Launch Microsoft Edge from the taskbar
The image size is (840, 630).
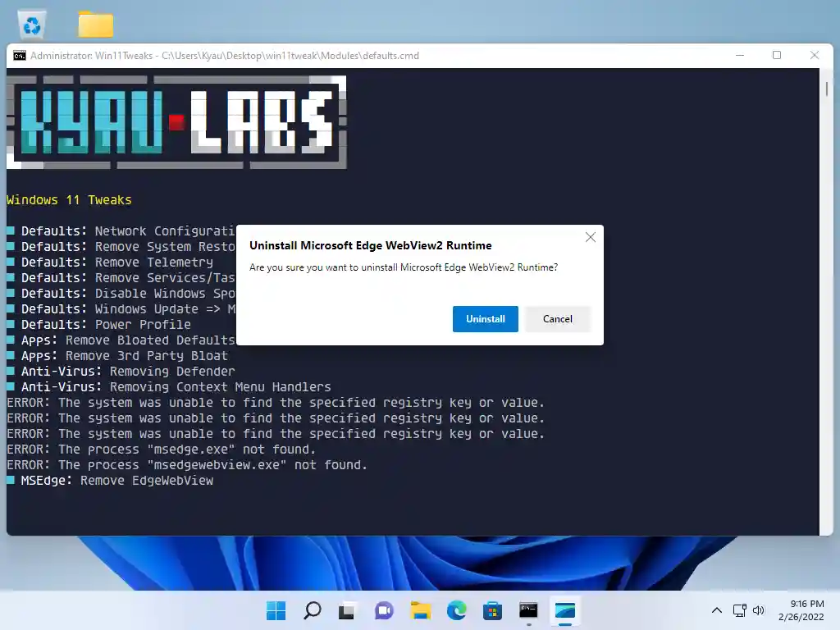click(x=456, y=610)
